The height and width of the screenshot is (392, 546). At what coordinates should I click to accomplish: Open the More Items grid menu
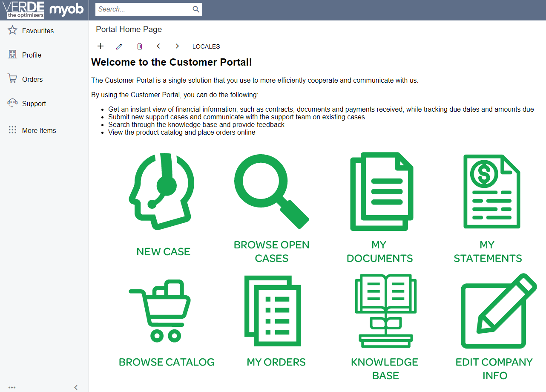tap(39, 130)
